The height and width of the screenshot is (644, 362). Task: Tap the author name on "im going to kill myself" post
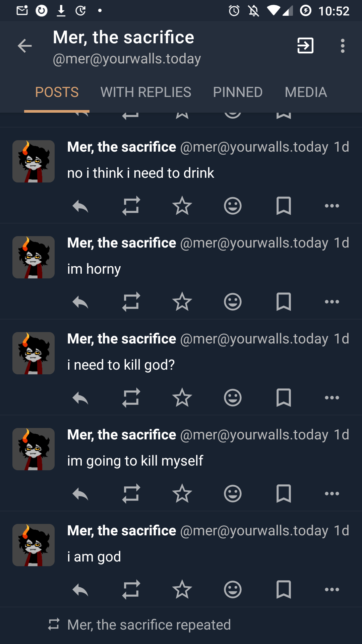pos(122,435)
